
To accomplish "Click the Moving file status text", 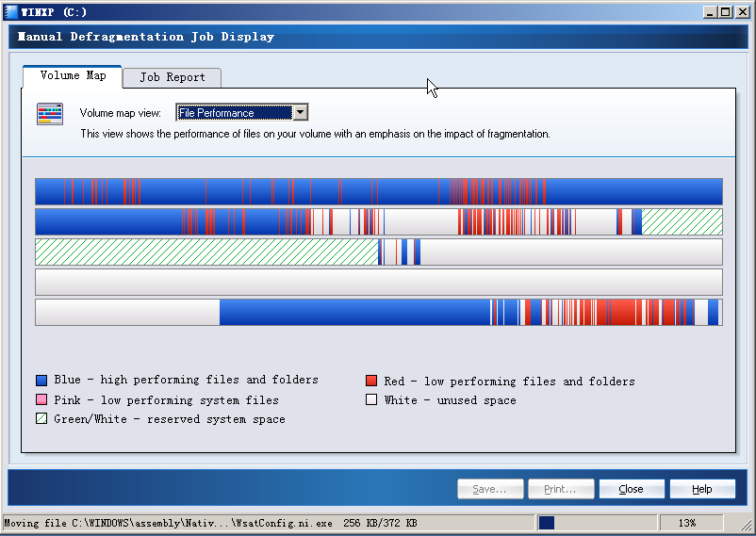I will pos(211,523).
